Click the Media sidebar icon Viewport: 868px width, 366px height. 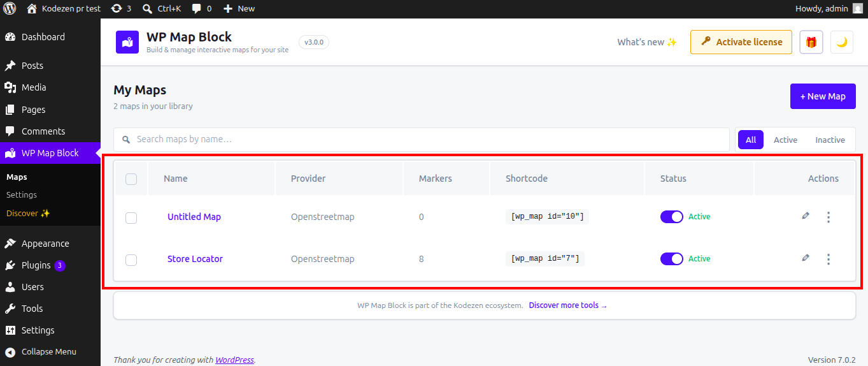click(10, 87)
